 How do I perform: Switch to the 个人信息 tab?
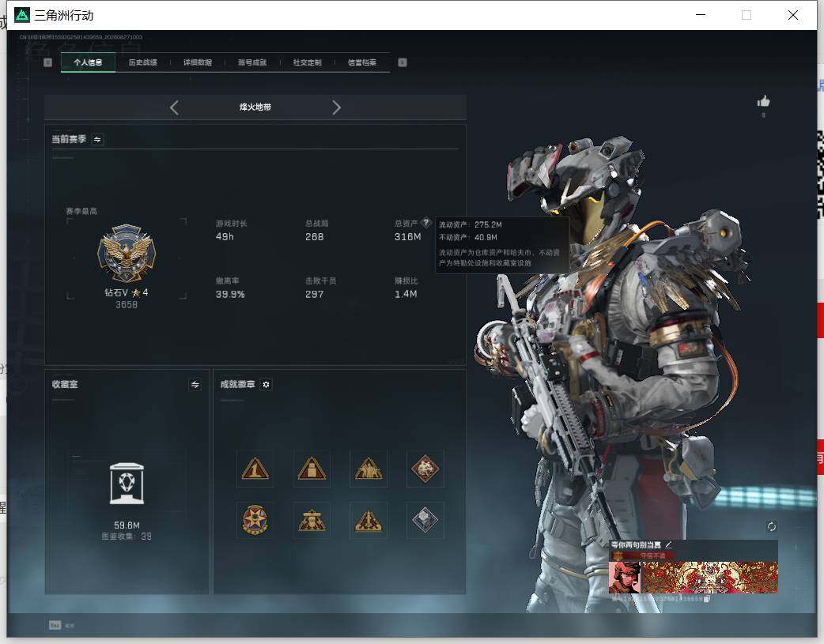tap(88, 62)
